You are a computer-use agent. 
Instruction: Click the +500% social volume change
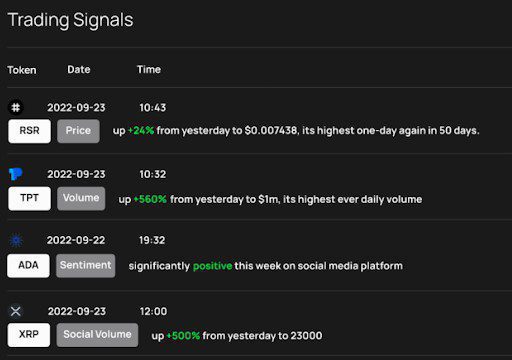[x=183, y=336]
